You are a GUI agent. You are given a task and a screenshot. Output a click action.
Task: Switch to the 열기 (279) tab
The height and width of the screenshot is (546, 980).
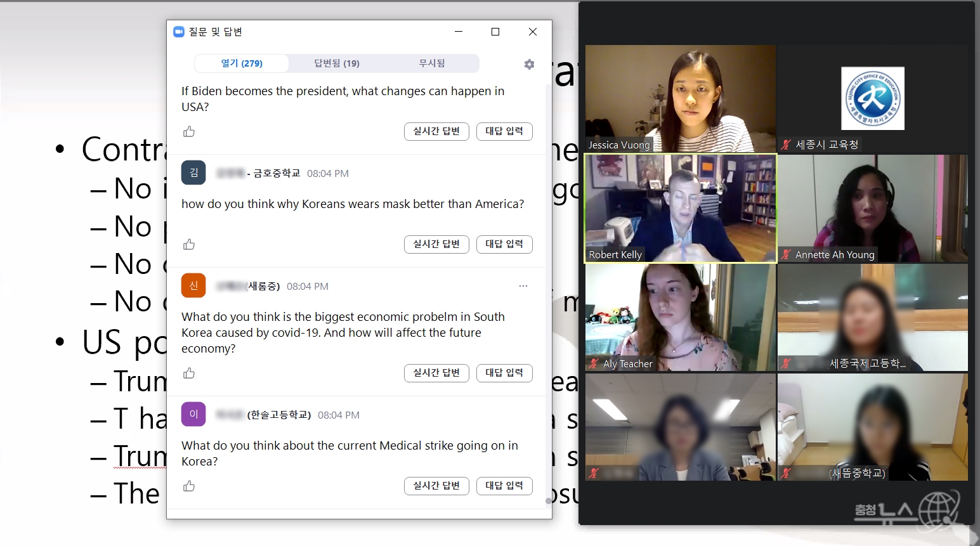(x=242, y=63)
